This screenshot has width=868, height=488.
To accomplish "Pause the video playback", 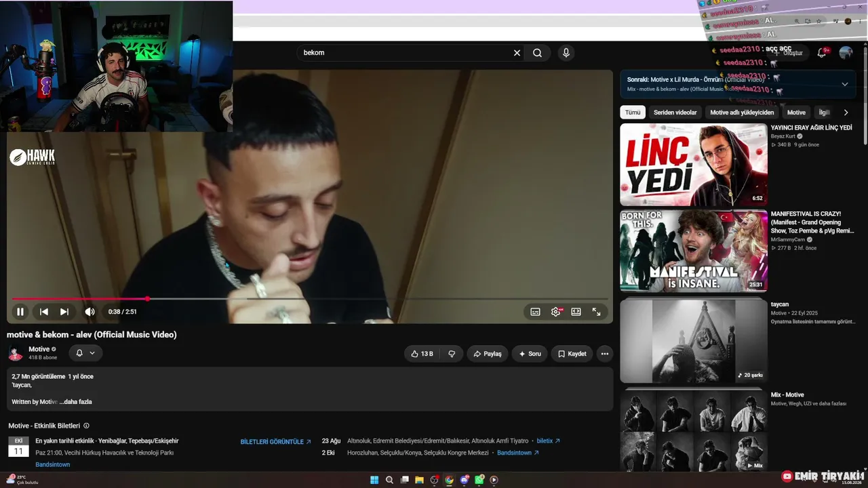I will (20, 312).
